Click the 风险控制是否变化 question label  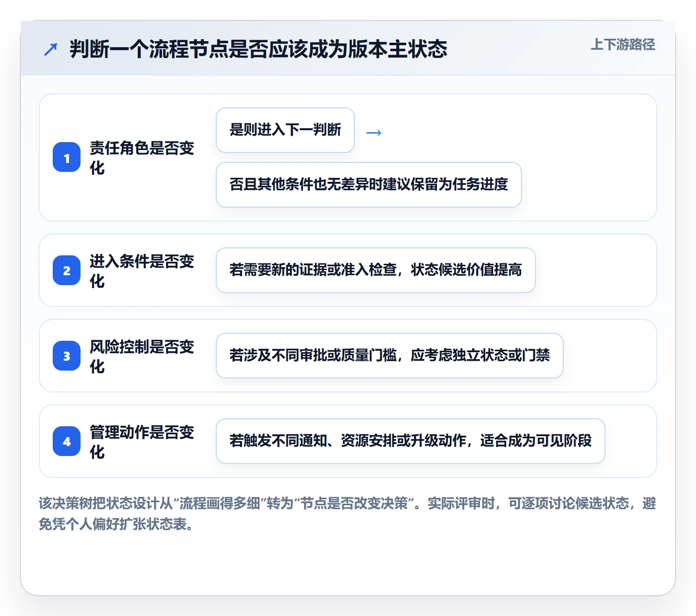tap(142, 356)
